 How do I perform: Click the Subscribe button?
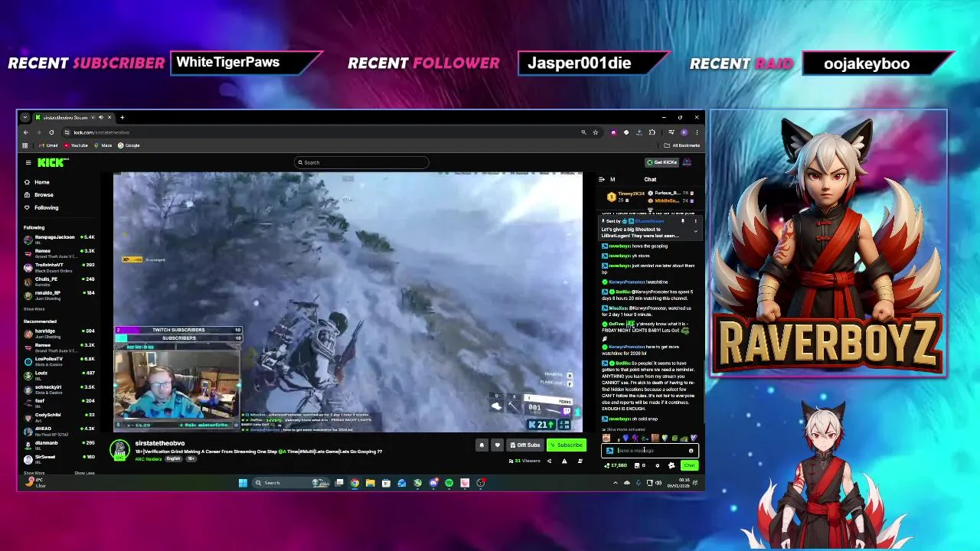pyautogui.click(x=567, y=445)
